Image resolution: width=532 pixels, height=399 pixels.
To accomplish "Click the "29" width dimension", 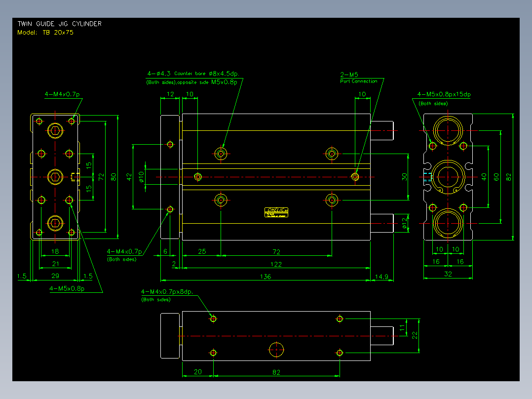I will [x=55, y=276].
